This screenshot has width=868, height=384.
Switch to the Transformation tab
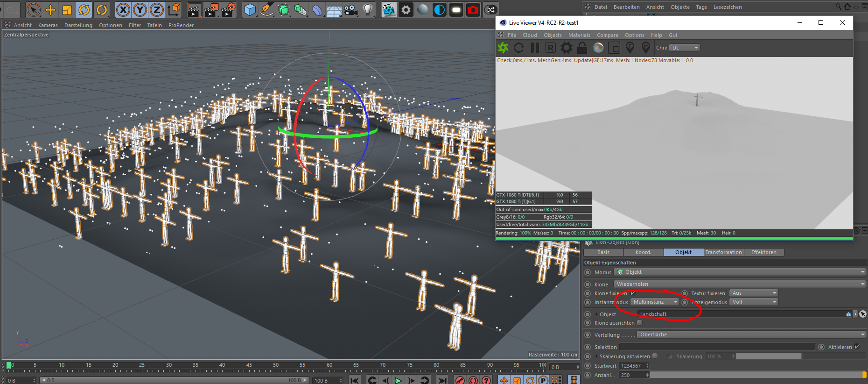click(723, 252)
